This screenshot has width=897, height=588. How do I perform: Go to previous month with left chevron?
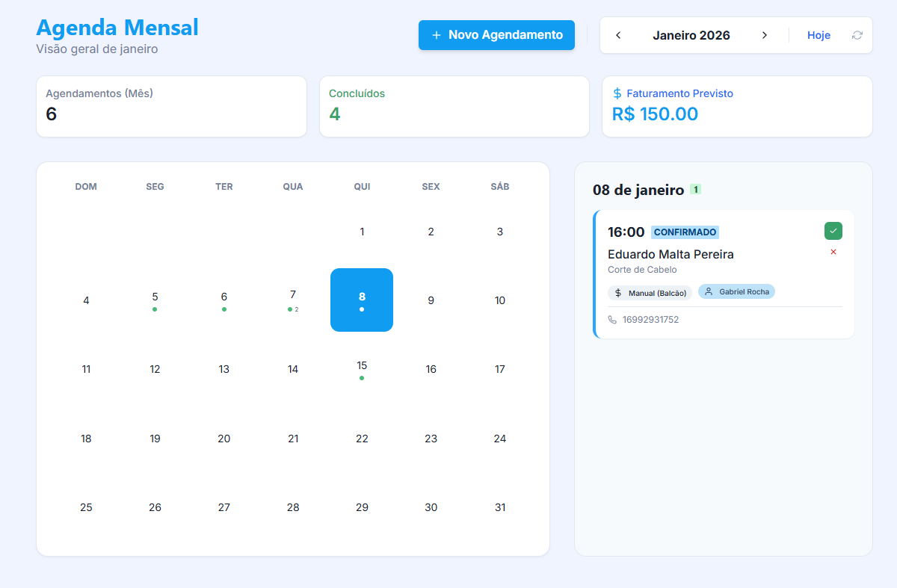click(618, 34)
